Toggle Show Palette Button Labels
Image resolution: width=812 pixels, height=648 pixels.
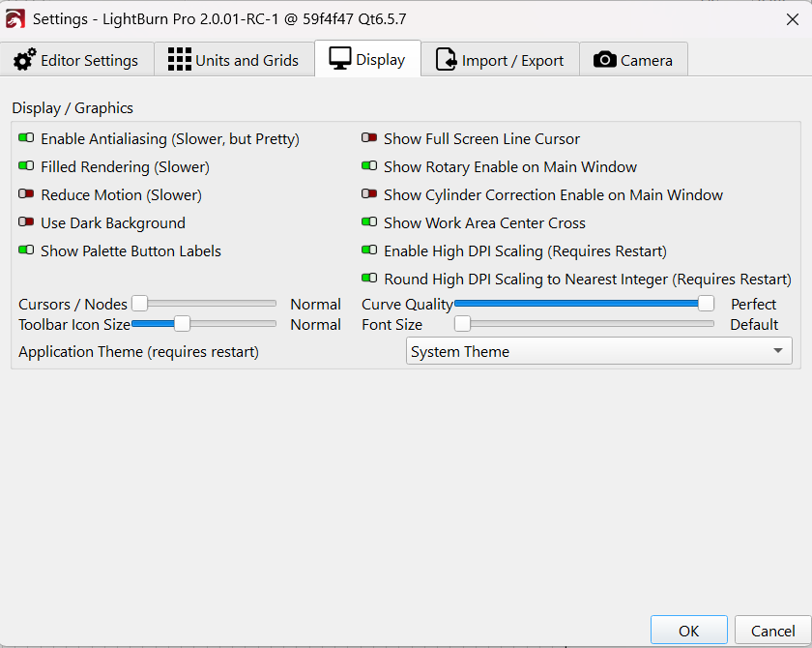tap(26, 250)
